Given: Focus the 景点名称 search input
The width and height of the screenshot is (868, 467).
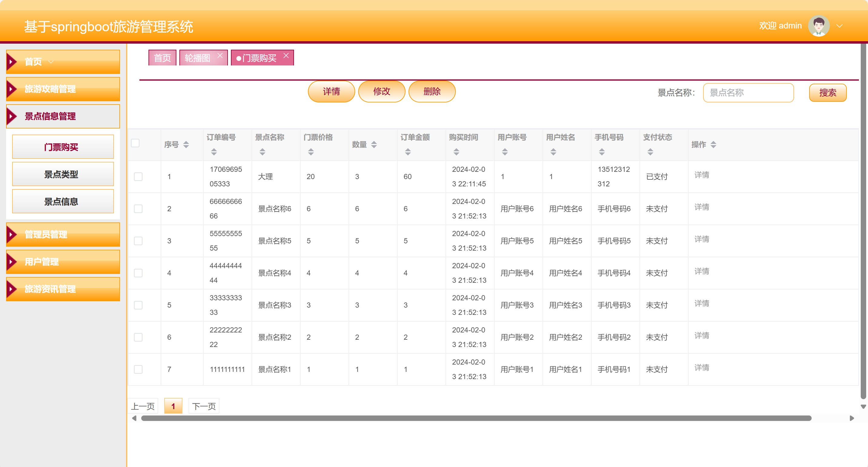Looking at the screenshot, I should tap(748, 93).
